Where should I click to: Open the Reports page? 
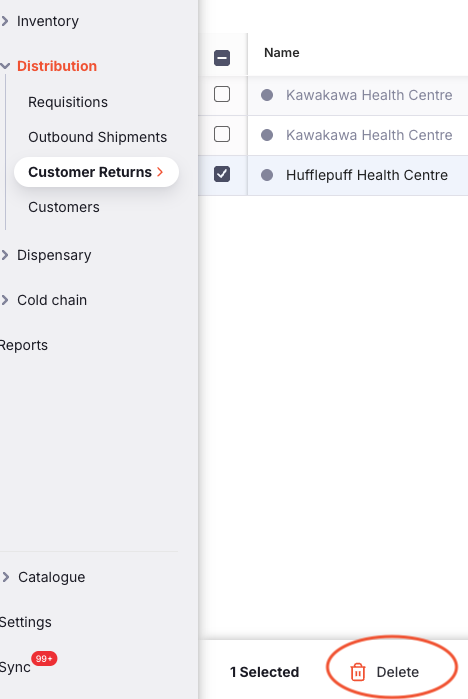(23, 345)
